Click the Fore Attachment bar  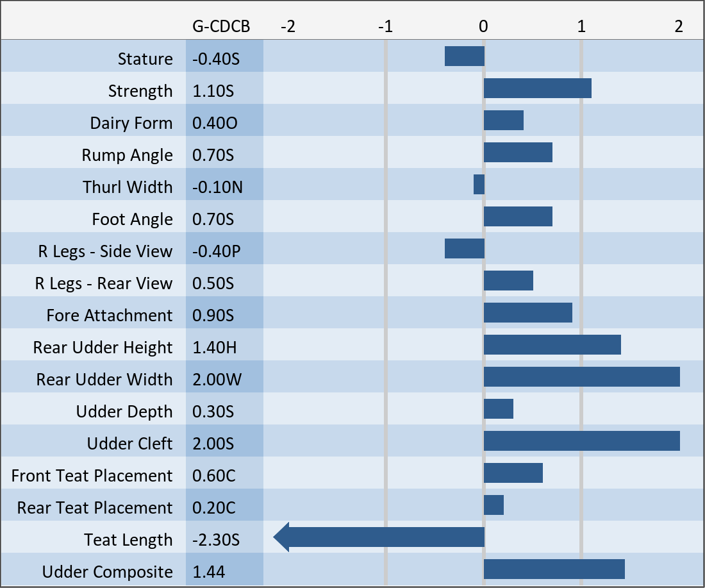pos(528,313)
